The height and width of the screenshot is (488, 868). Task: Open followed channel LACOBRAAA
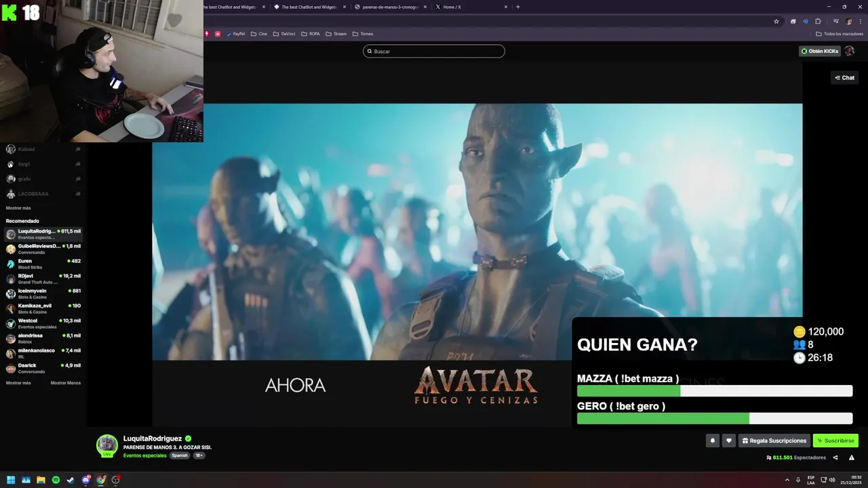(43, 194)
